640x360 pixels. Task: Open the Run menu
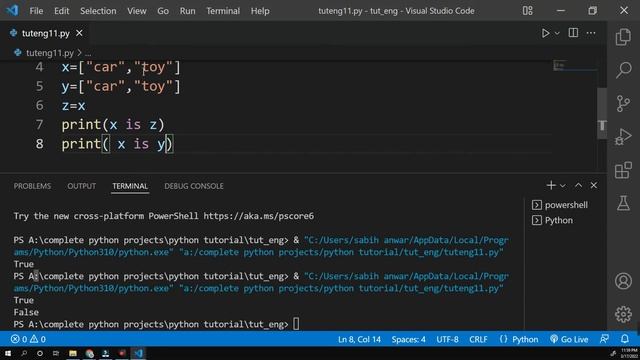point(187,11)
